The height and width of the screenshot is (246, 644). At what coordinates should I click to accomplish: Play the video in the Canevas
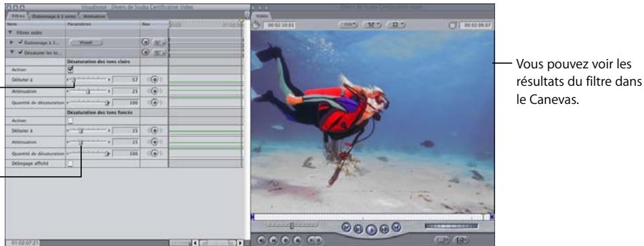pyautogui.click(x=371, y=230)
